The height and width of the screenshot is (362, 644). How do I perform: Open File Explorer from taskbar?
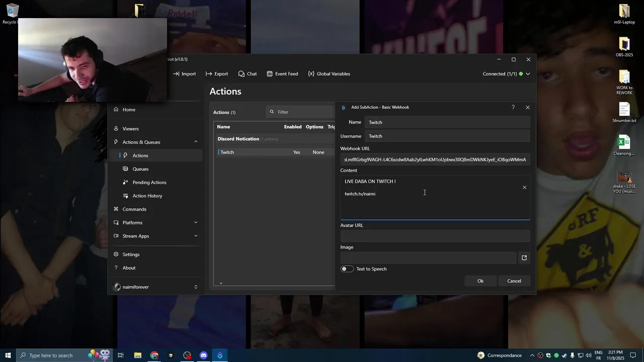click(x=137, y=355)
